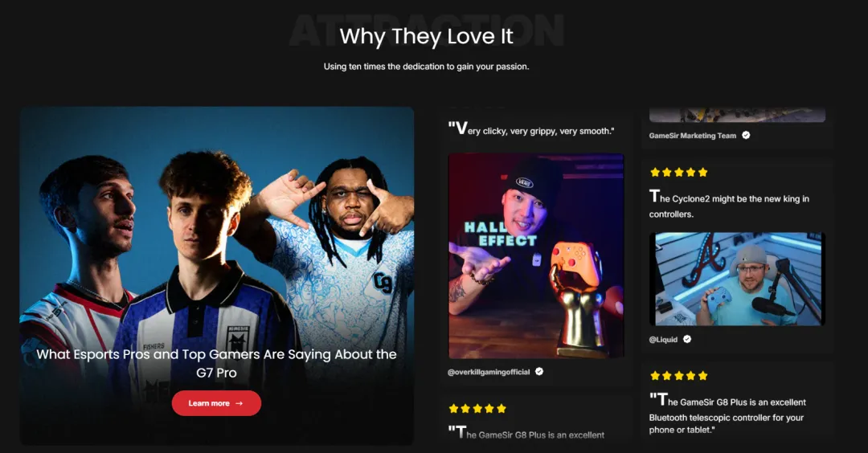Click 'What Esports Pros and Top Gamers' headline

point(216,363)
